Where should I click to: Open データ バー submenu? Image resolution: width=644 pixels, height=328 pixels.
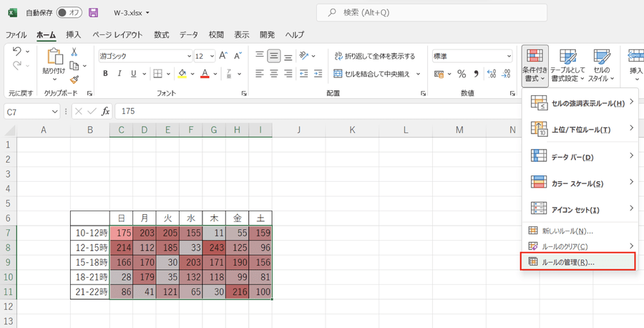tap(580, 157)
